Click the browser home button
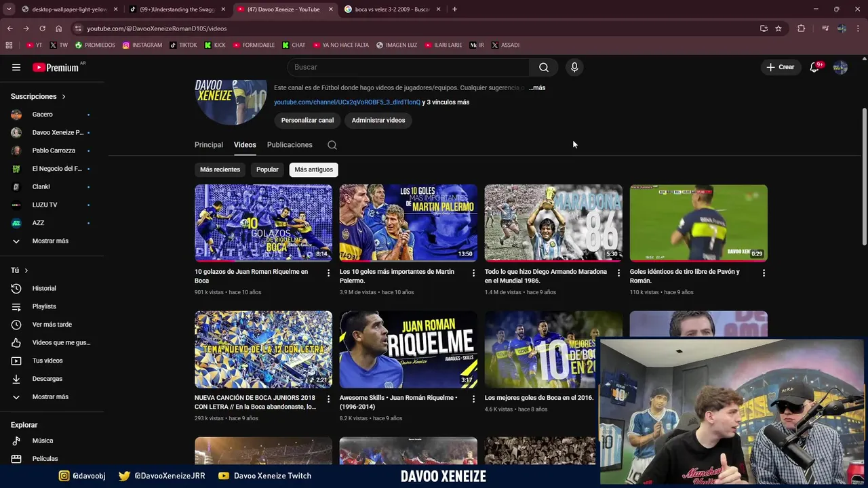The image size is (868, 488). coord(58,28)
